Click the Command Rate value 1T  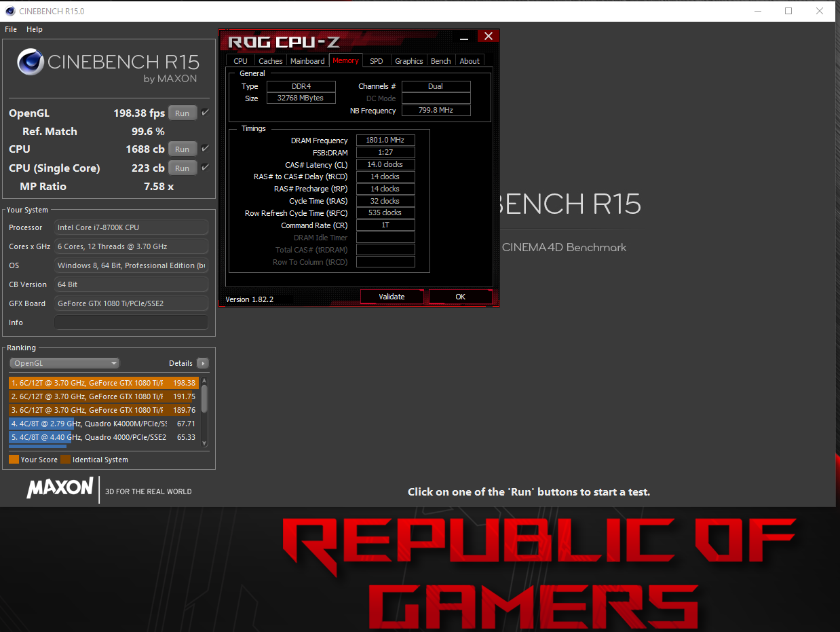[385, 225]
